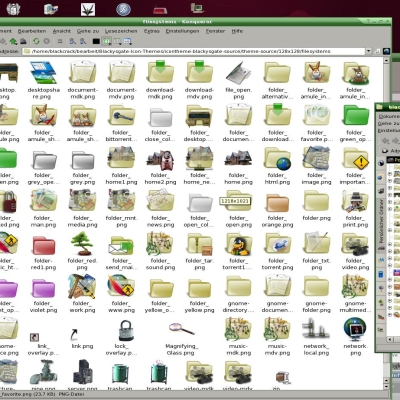The width and height of the screenshot is (400, 400).
Task: Open the computer desktop icon at top
Action: tap(197, 8)
